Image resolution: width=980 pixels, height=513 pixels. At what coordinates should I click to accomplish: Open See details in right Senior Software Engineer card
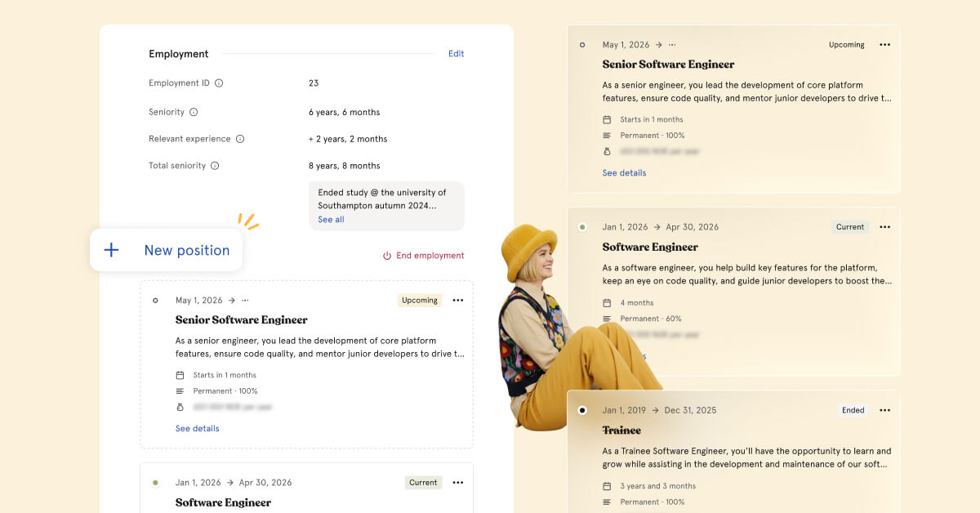(624, 173)
